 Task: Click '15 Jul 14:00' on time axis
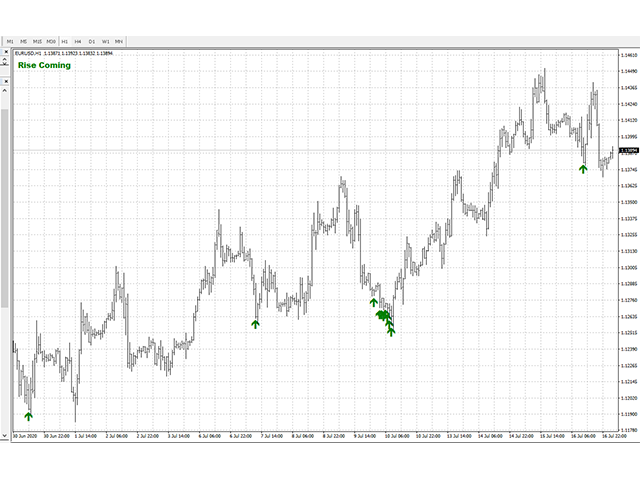pos(552,436)
